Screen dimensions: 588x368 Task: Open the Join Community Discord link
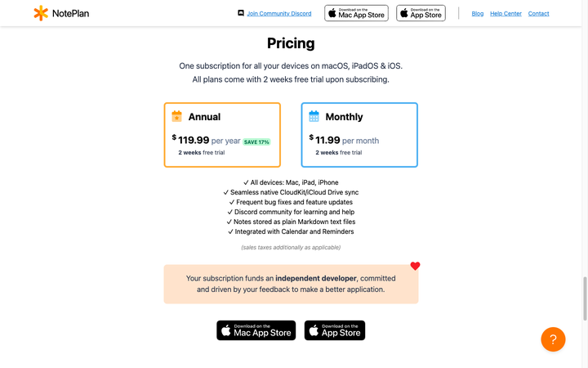[x=278, y=14]
